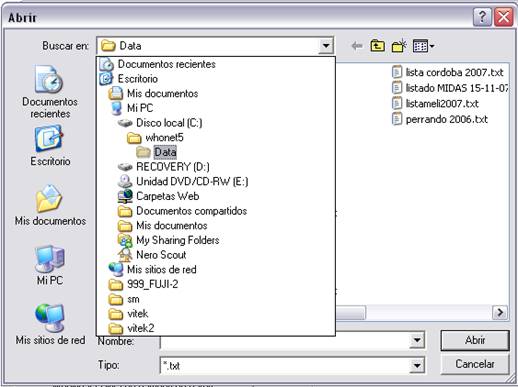Select Disco local (C:) drive
This screenshot has height=387, width=518.
[x=160, y=123]
